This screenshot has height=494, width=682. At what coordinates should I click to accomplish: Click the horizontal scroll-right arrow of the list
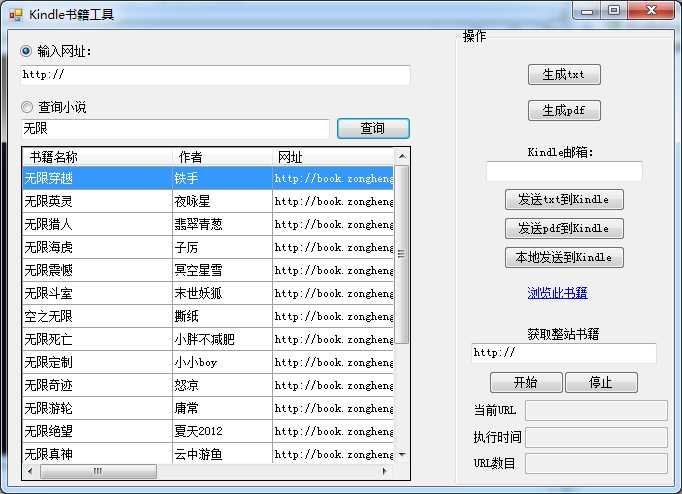pos(384,471)
